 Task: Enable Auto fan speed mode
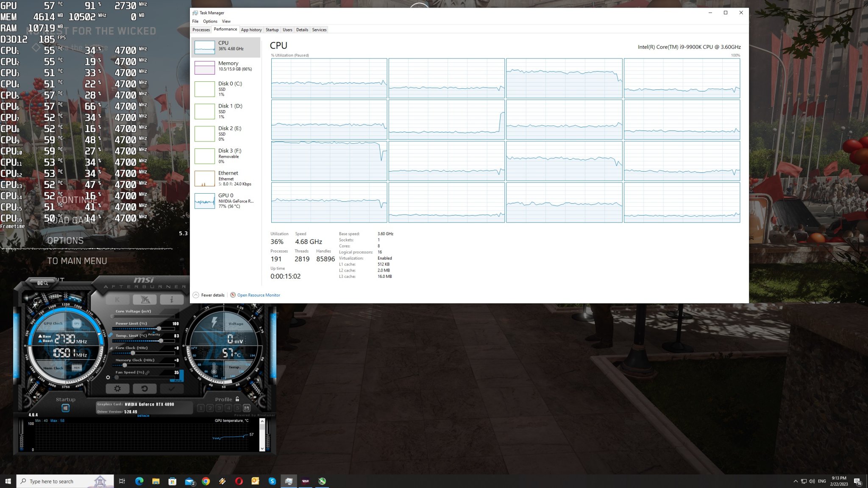pyautogui.click(x=178, y=380)
